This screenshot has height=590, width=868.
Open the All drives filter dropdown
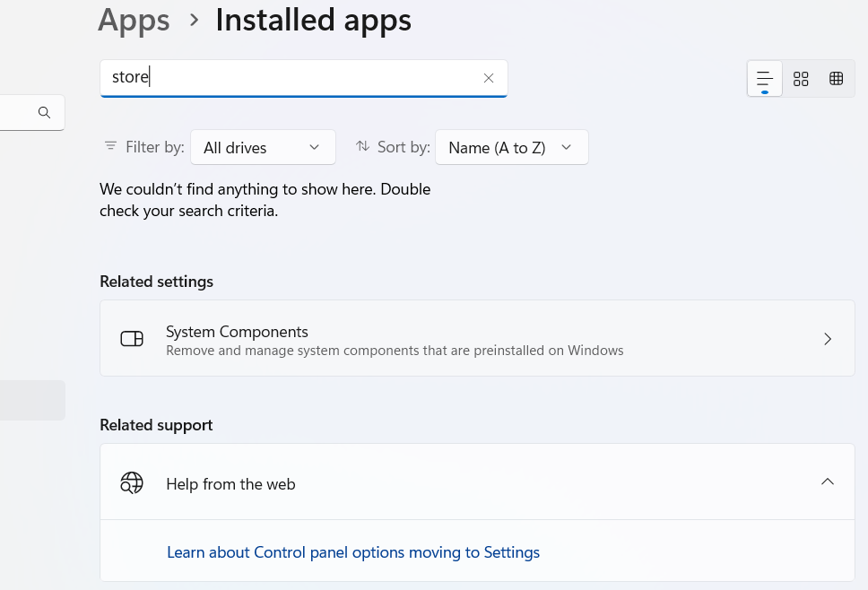(x=263, y=148)
